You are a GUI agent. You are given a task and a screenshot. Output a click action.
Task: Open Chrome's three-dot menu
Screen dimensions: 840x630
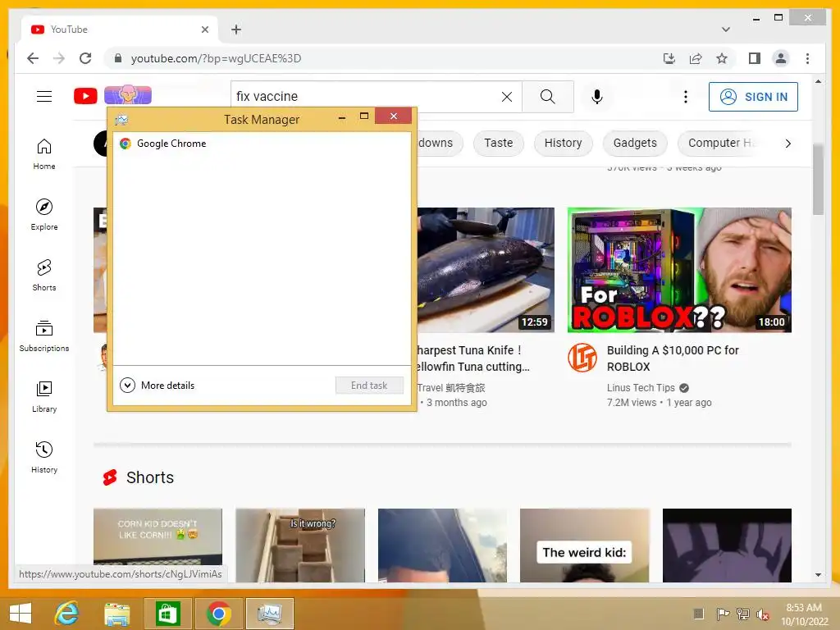807,58
